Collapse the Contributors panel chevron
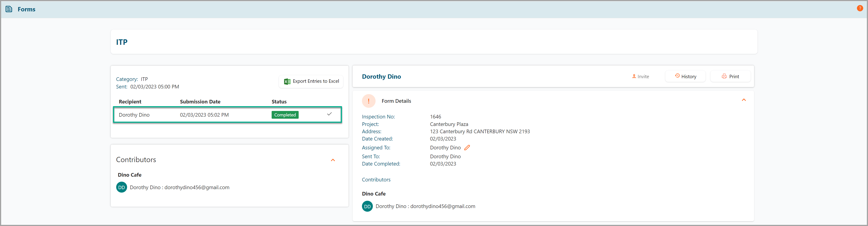Screen dimensions: 868x226 pos(333,160)
